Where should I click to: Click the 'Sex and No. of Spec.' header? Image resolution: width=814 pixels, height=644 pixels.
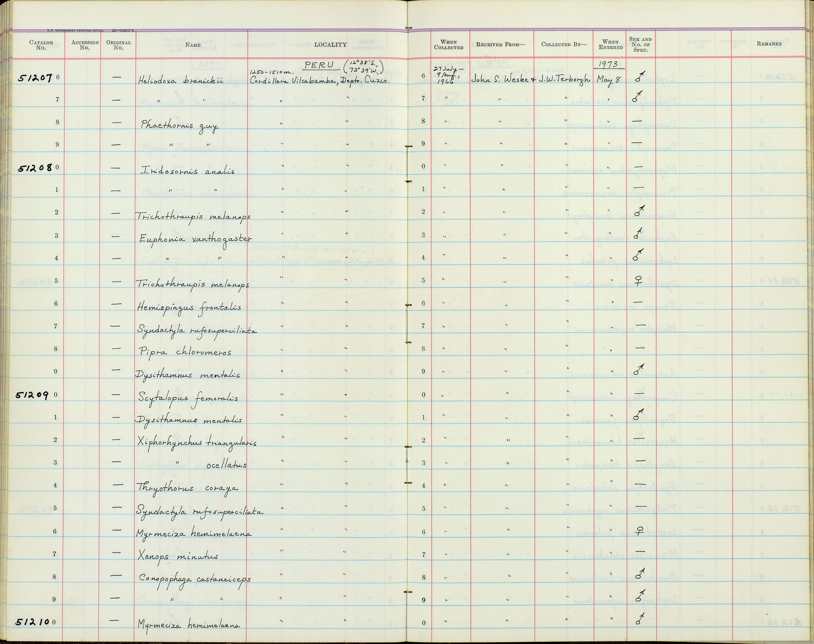[x=640, y=44]
